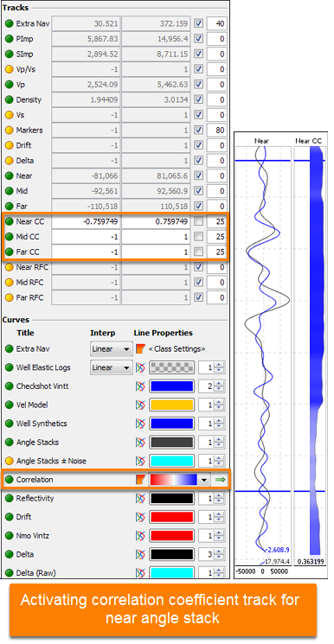The height and width of the screenshot is (644, 334).
Task: Click the line style icon for Well Elastic Logs
Action: (x=140, y=367)
